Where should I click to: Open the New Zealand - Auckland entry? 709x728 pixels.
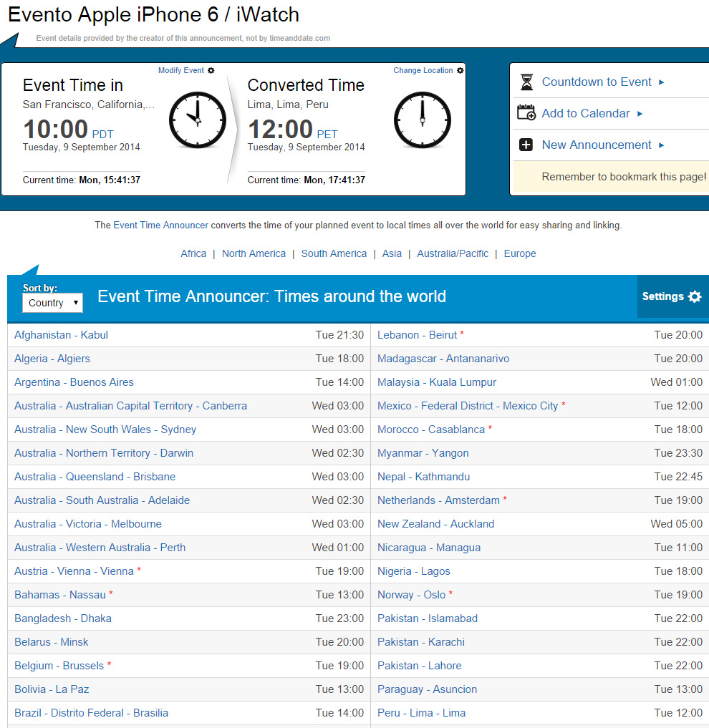tap(435, 524)
